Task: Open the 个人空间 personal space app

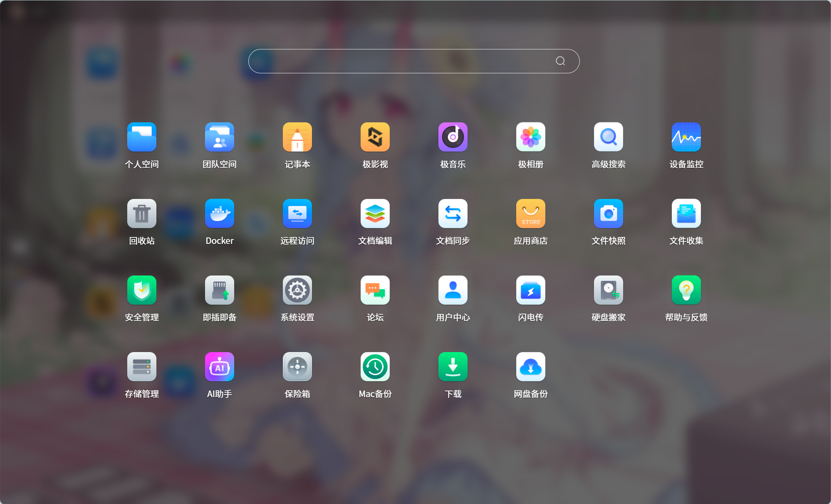Action: (x=141, y=137)
